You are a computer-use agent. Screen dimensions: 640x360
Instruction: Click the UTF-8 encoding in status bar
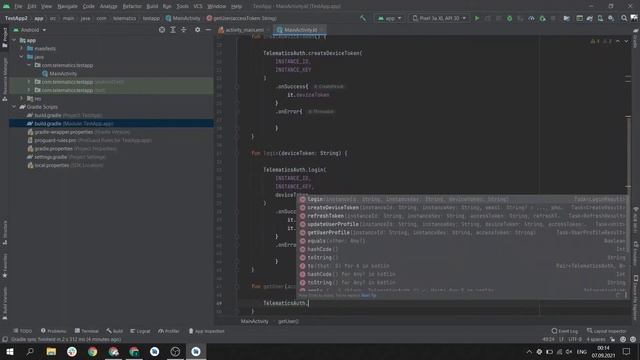tap(575, 339)
